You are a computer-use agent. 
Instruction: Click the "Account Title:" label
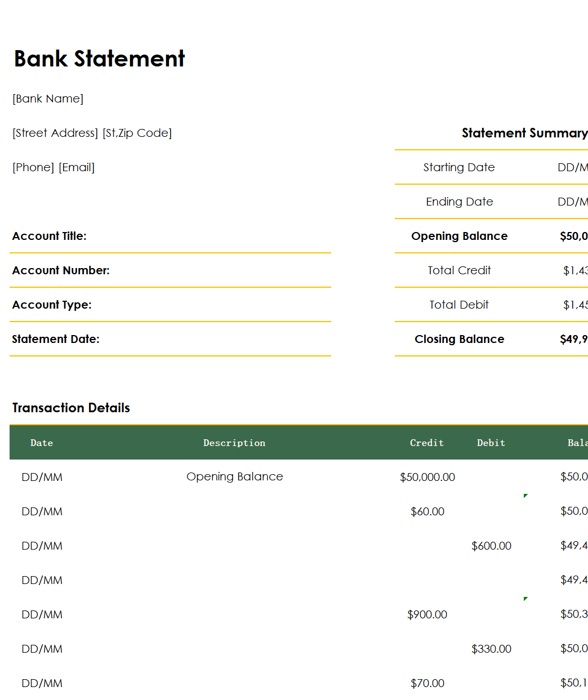tap(50, 236)
